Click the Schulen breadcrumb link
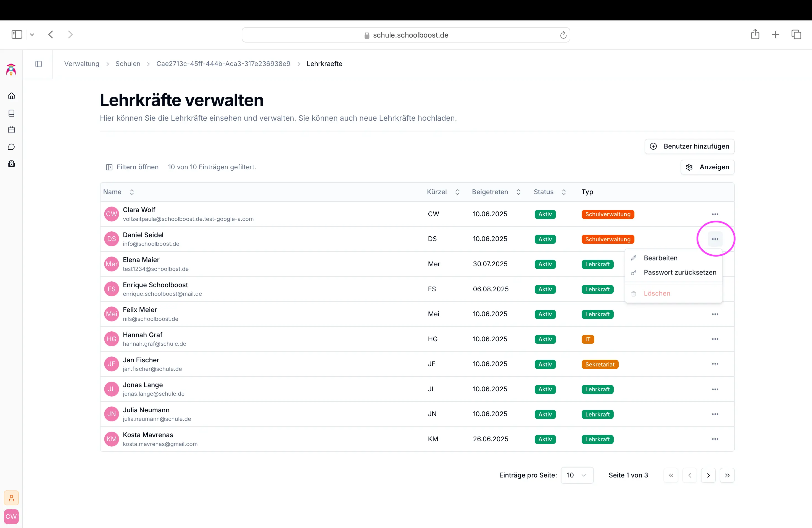This screenshot has width=812, height=528. [x=128, y=64]
